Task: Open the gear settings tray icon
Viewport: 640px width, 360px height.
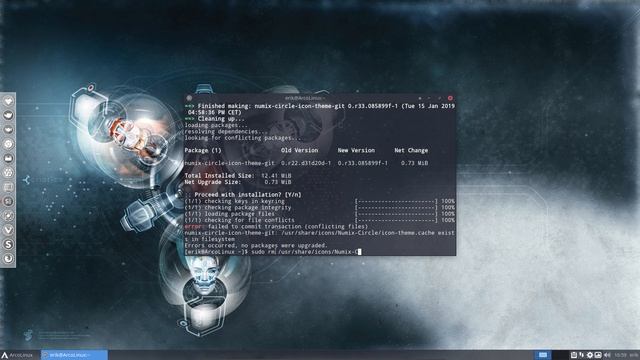Action: point(590,355)
